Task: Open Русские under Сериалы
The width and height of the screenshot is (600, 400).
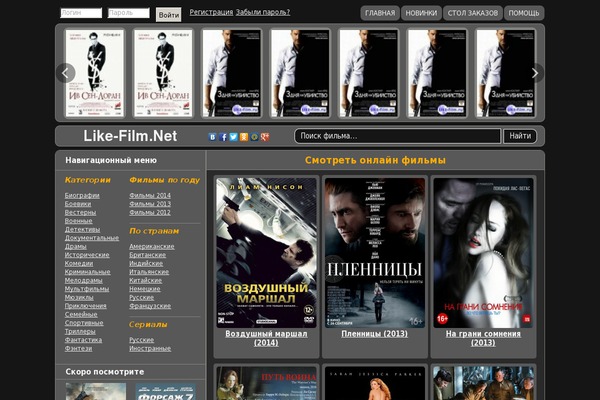Action: pos(141,340)
